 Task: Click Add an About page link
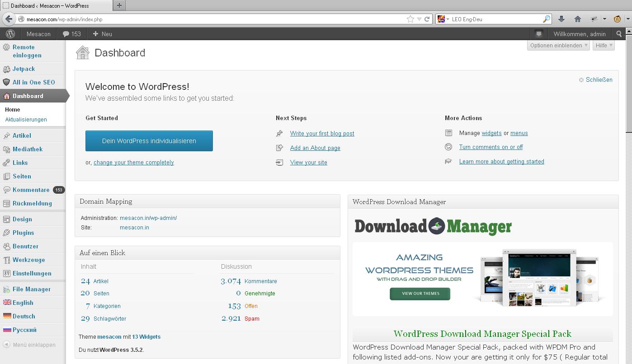(x=315, y=148)
